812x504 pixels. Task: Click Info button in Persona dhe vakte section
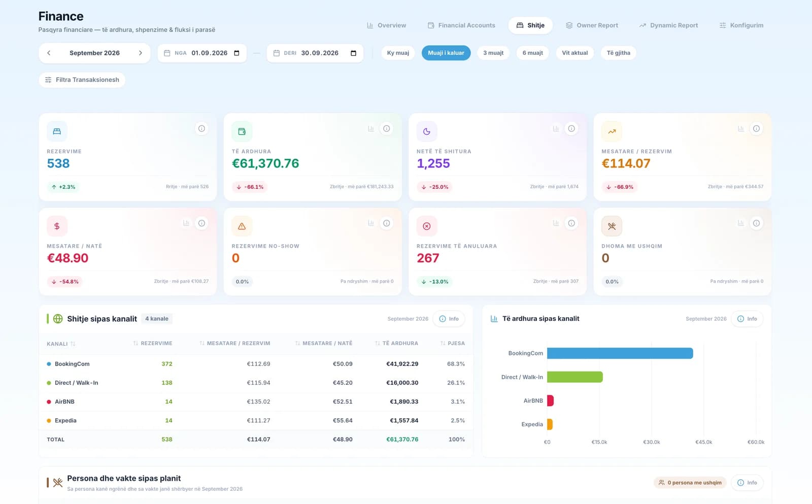click(747, 483)
